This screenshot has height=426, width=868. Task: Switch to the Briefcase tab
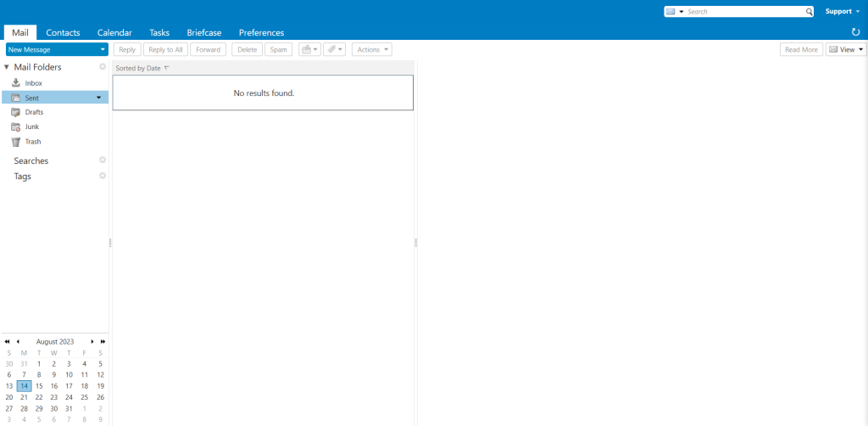203,32
